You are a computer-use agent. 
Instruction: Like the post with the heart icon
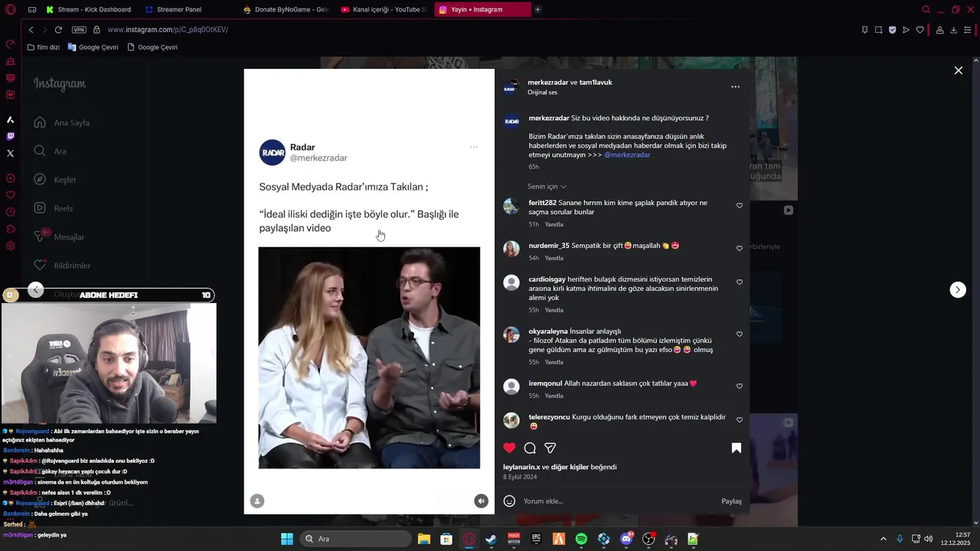(x=509, y=448)
